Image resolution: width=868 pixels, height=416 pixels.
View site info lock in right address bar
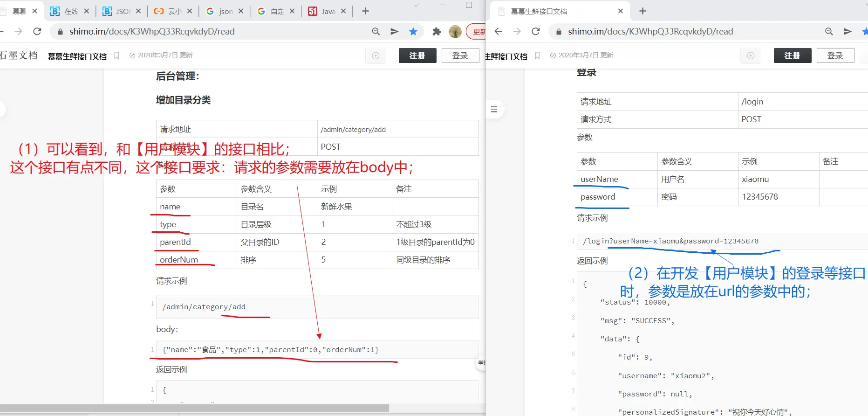point(559,31)
